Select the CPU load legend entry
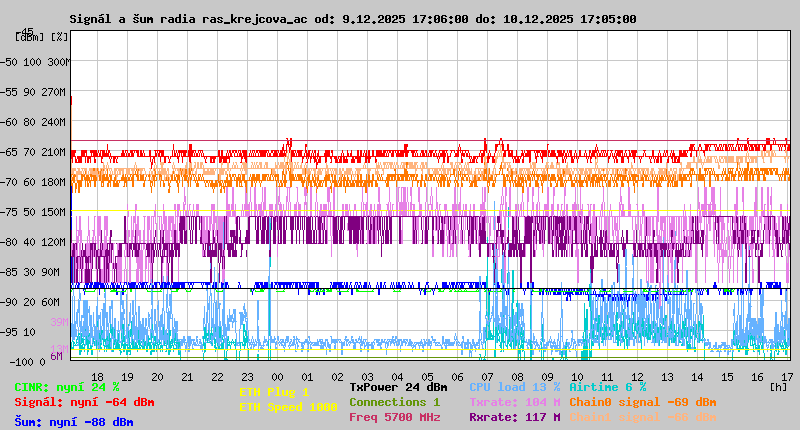This screenshot has height=430, width=800. (x=514, y=386)
